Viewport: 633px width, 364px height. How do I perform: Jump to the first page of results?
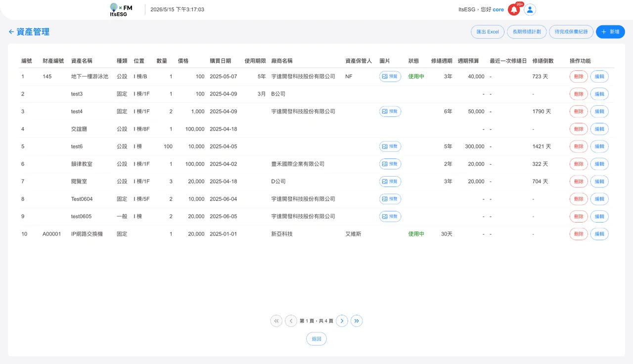point(276,321)
